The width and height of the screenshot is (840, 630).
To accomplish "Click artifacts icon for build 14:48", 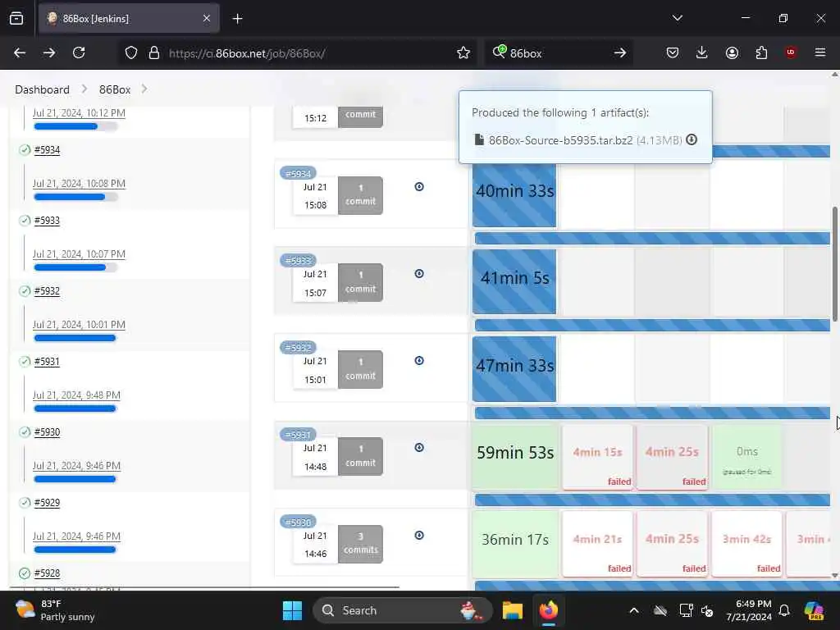I will click(419, 447).
